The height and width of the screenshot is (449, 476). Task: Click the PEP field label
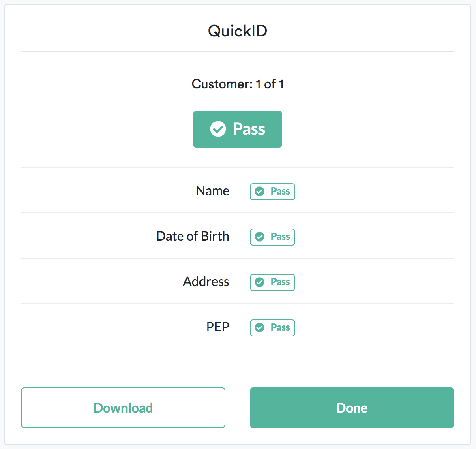click(218, 327)
